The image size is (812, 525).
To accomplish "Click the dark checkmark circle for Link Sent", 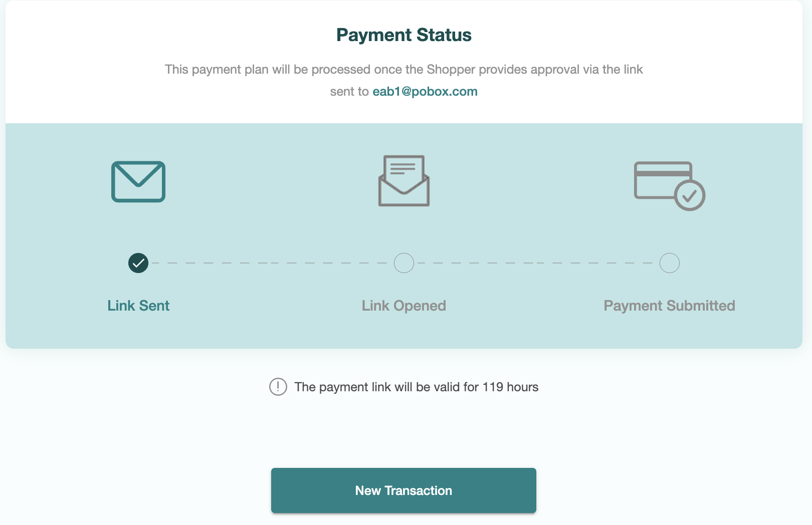I will (x=138, y=263).
